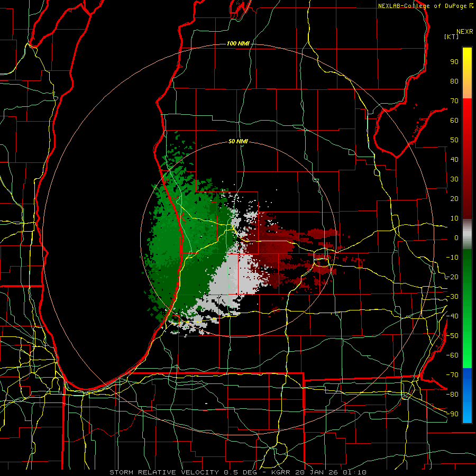Click the [KT] units label
Viewport: 476px width, 476px height.
click(452, 36)
